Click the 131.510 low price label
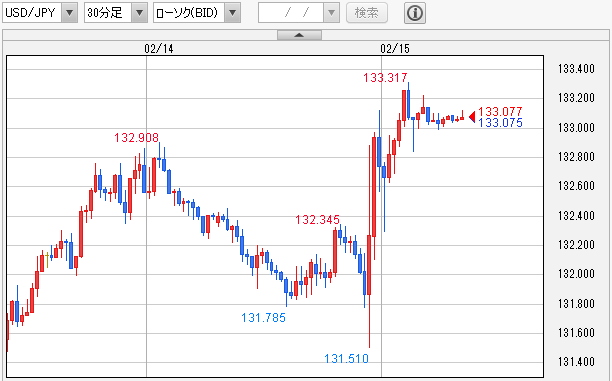 [347, 358]
